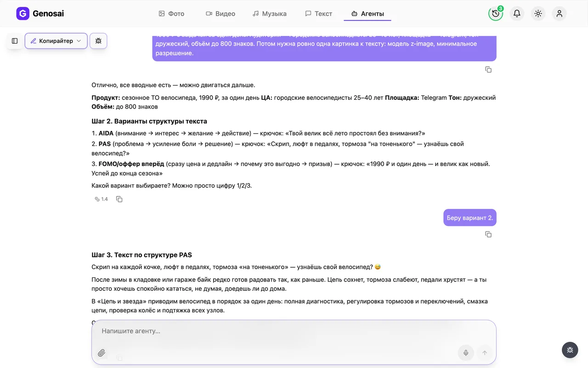Attach a file with paperclip

pos(102,353)
